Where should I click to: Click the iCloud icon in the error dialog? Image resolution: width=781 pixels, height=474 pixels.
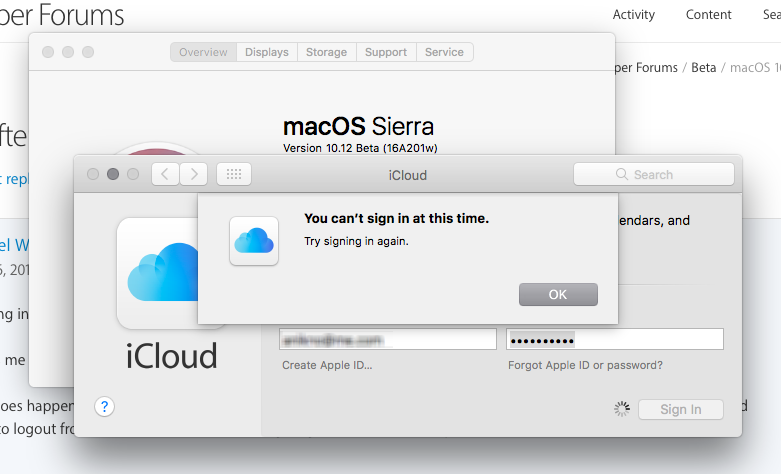click(254, 241)
